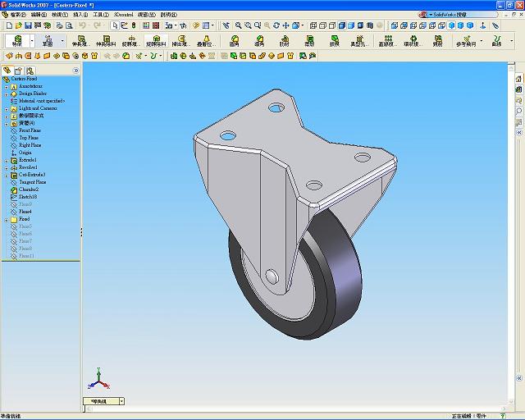This screenshot has height=420, width=525.
Task: Expand the Cut-Extrude3 feature node
Action: coord(7,176)
